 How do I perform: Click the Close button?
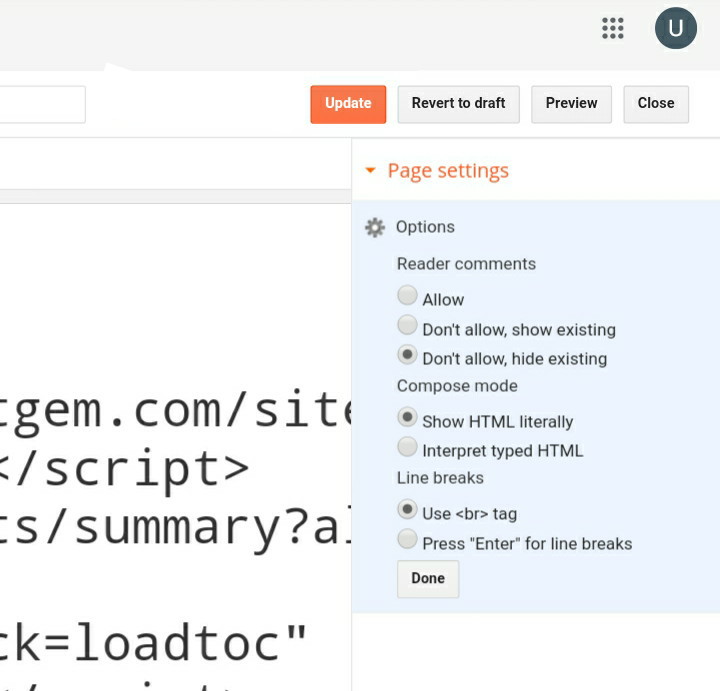pos(656,104)
